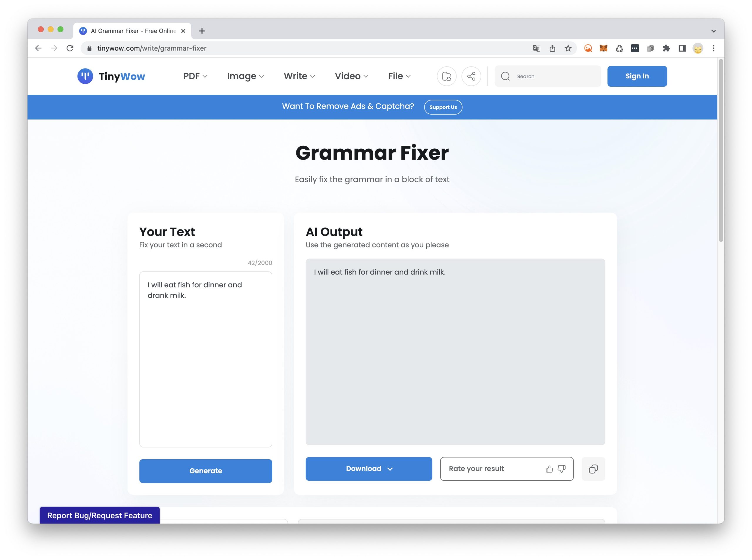Click the thumbs down rating icon
The height and width of the screenshot is (560, 752).
click(x=562, y=469)
